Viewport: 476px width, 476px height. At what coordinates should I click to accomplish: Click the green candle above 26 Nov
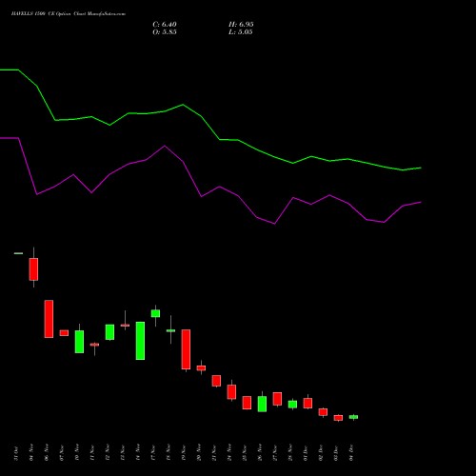pyautogui.click(x=262, y=404)
